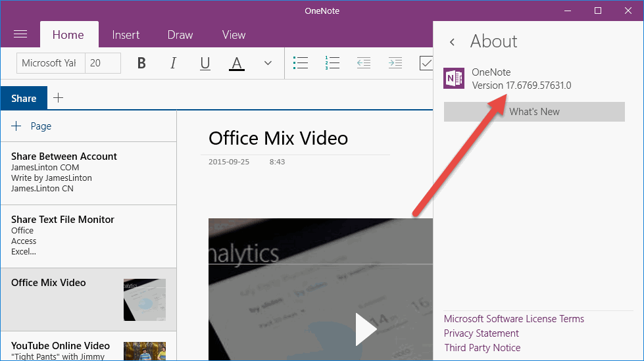Click the version number text 17.6769.57631.0
Image resolution: width=644 pixels, height=361 pixels.
[x=539, y=85]
